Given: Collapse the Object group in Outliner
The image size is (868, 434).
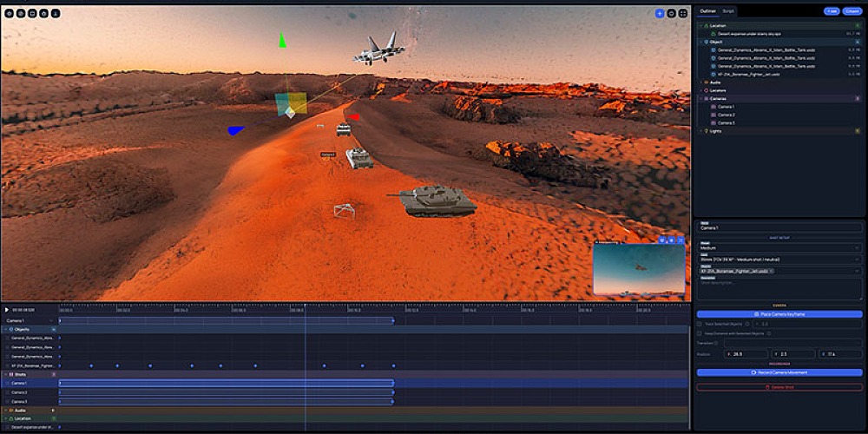Looking at the screenshot, I should click(700, 42).
